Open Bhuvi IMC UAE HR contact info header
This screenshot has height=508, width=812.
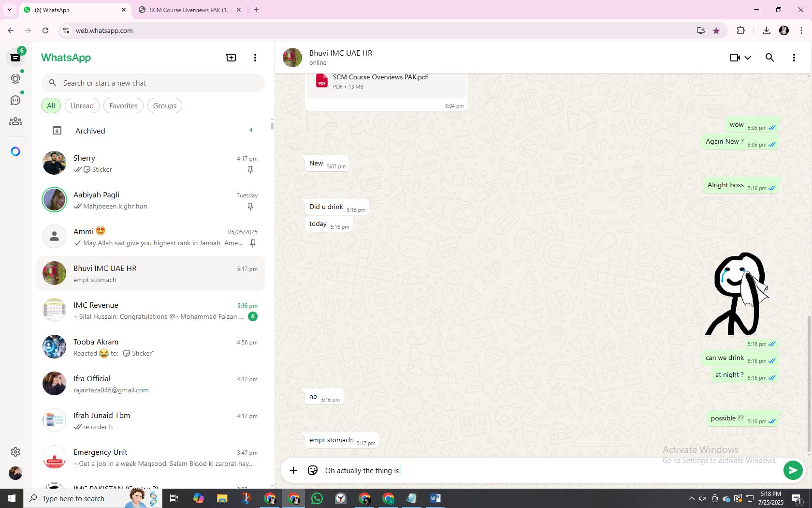(x=341, y=58)
